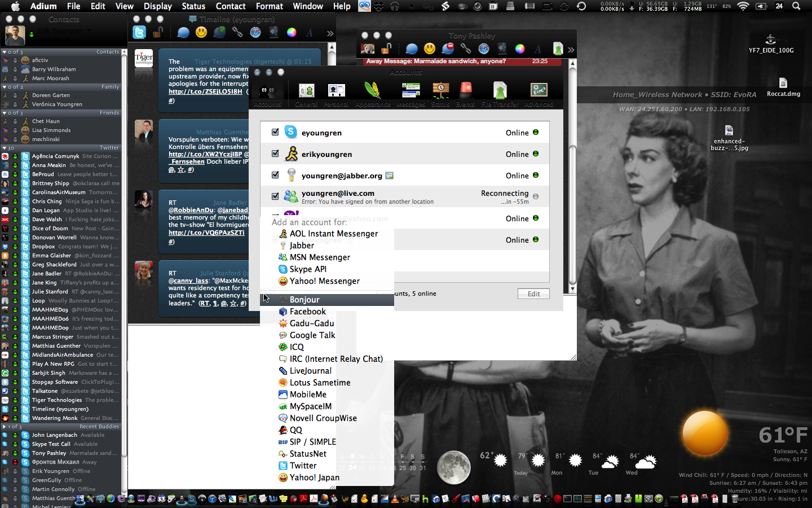Open the Roccat.dmg file on desktop
Screen dimensions: 812x508
click(783, 87)
